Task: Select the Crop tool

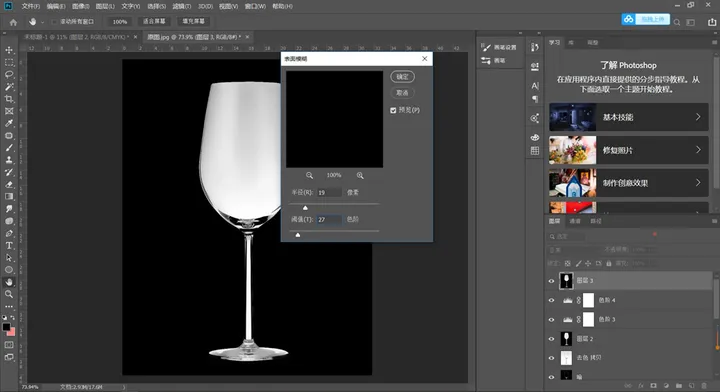Action: 9,99
